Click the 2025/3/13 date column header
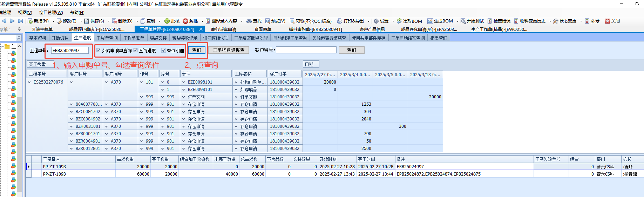 pos(425,74)
